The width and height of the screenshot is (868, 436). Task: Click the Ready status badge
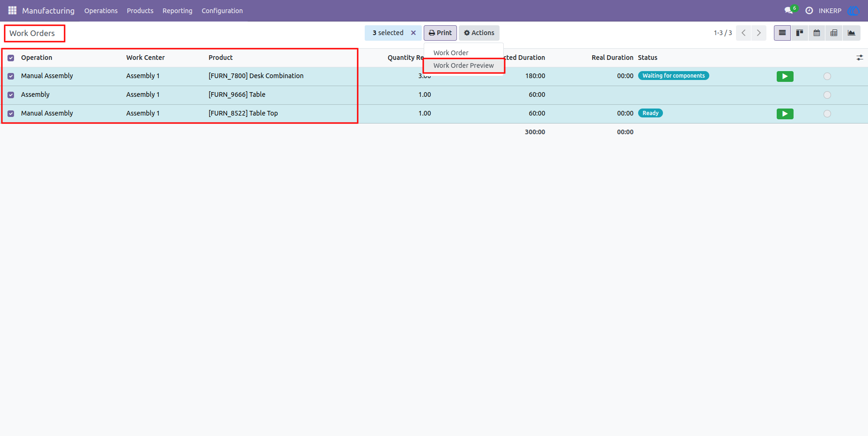click(x=650, y=113)
